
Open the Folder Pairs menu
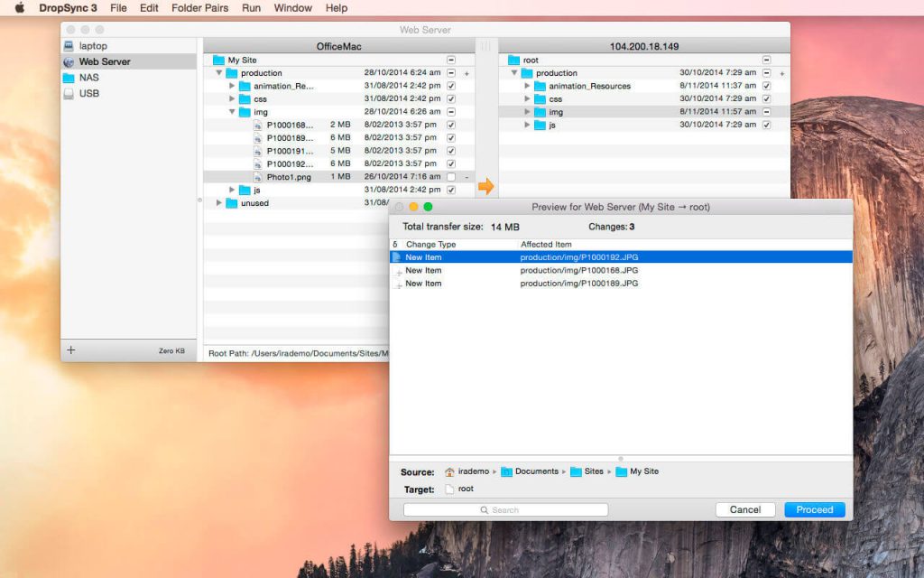pyautogui.click(x=199, y=8)
